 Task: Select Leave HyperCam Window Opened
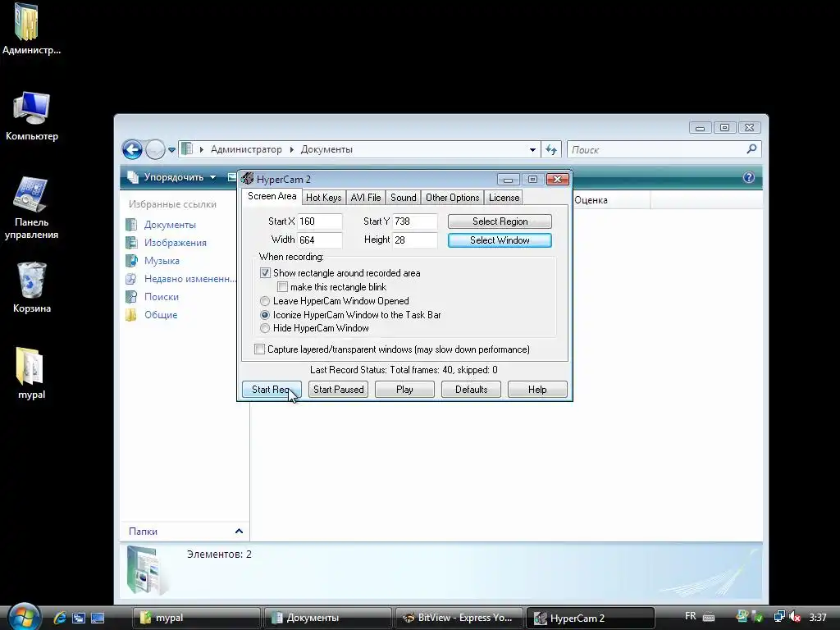coord(265,301)
